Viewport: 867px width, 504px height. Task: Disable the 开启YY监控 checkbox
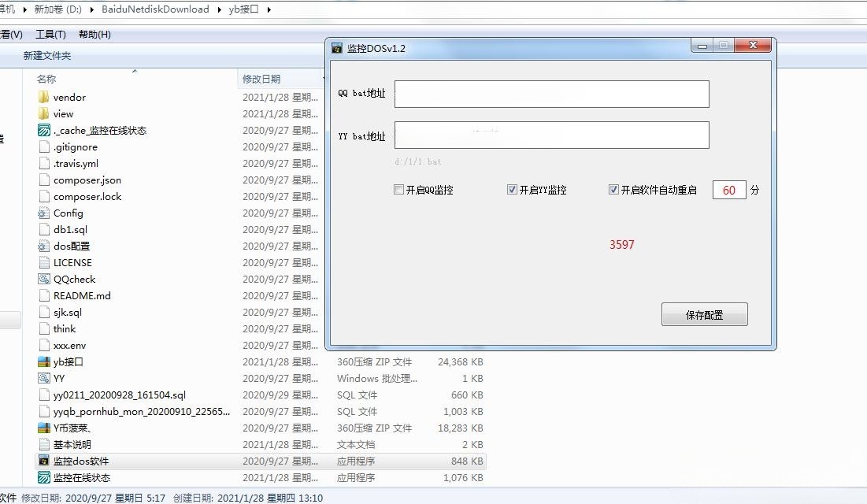click(512, 189)
